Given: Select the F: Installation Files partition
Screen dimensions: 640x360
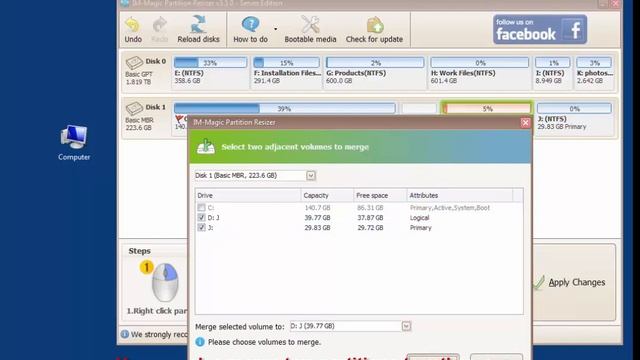Looking at the screenshot, I should tap(287, 72).
